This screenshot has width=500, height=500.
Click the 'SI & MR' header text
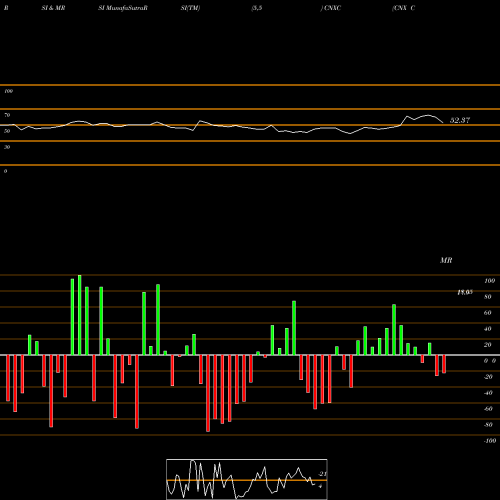(53, 8)
